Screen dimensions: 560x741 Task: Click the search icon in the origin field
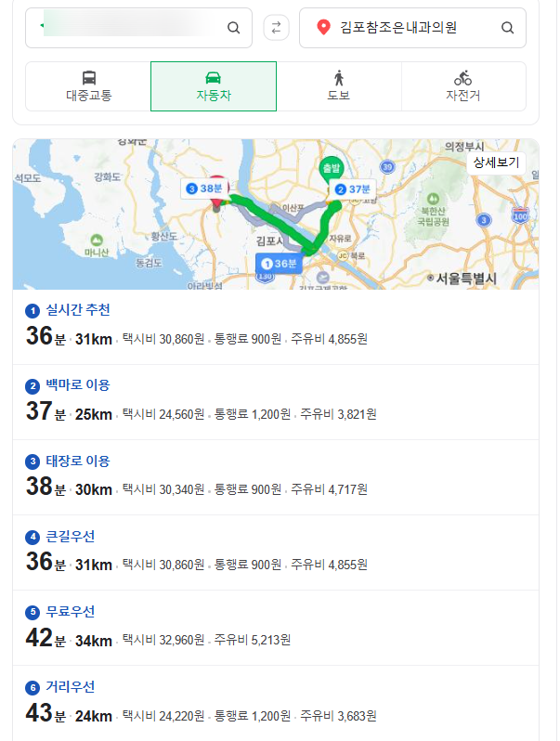[233, 28]
